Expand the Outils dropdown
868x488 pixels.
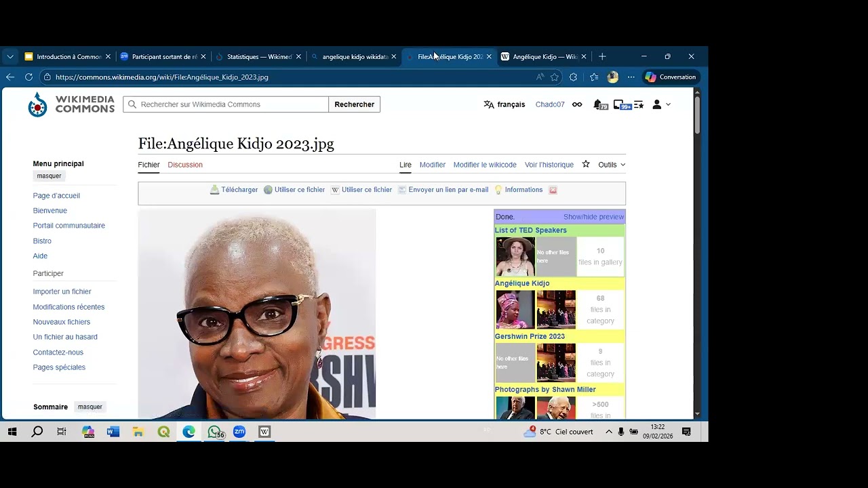[x=612, y=165]
